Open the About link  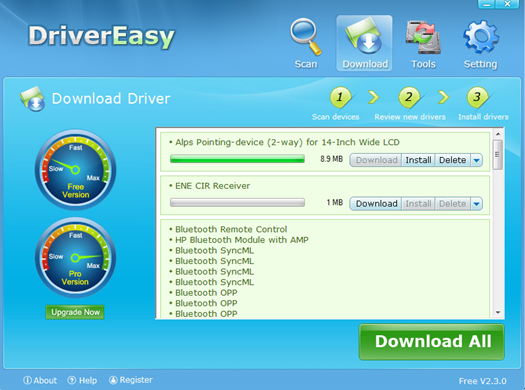45,380
